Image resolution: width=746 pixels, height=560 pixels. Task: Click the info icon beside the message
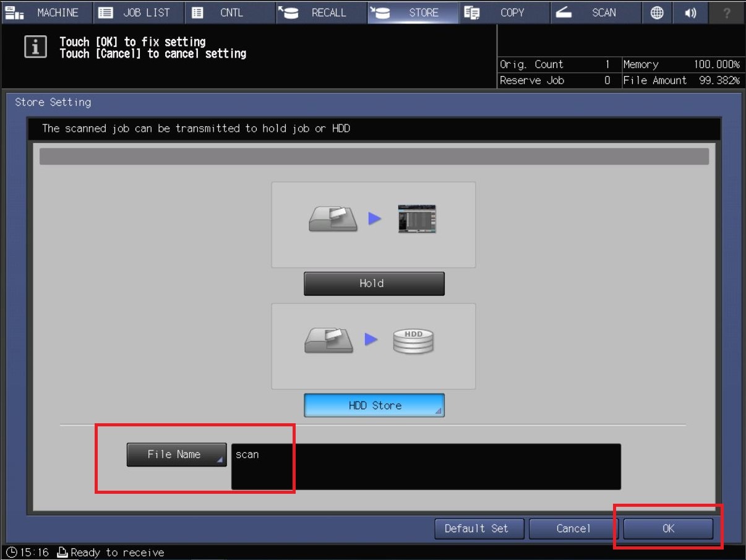(x=35, y=48)
